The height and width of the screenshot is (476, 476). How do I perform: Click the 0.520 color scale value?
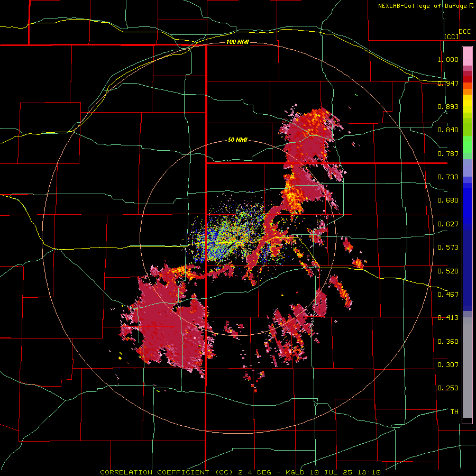tap(448, 271)
